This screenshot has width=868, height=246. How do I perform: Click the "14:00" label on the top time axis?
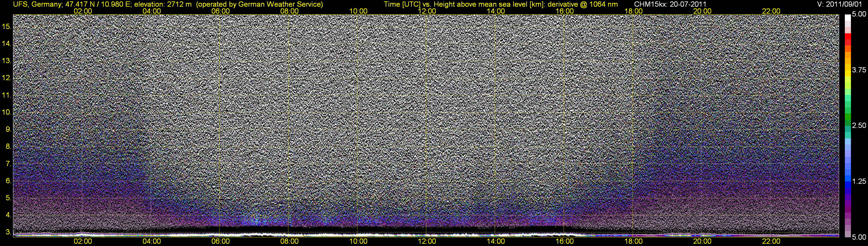click(496, 11)
